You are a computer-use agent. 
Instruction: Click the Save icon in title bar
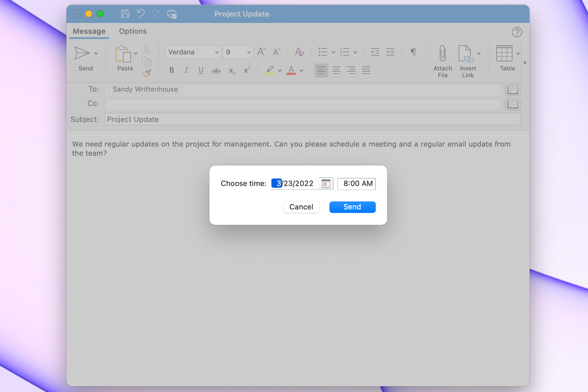click(125, 14)
